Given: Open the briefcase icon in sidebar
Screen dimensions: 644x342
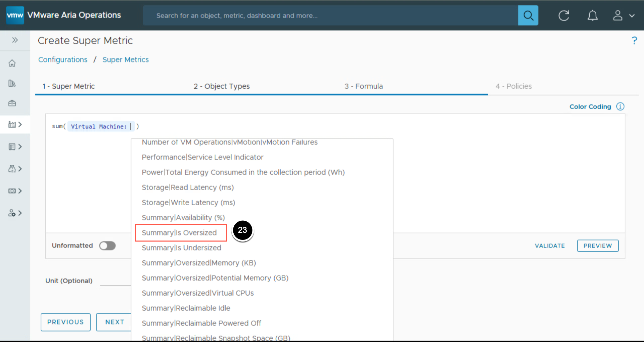Looking at the screenshot, I should 12,103.
